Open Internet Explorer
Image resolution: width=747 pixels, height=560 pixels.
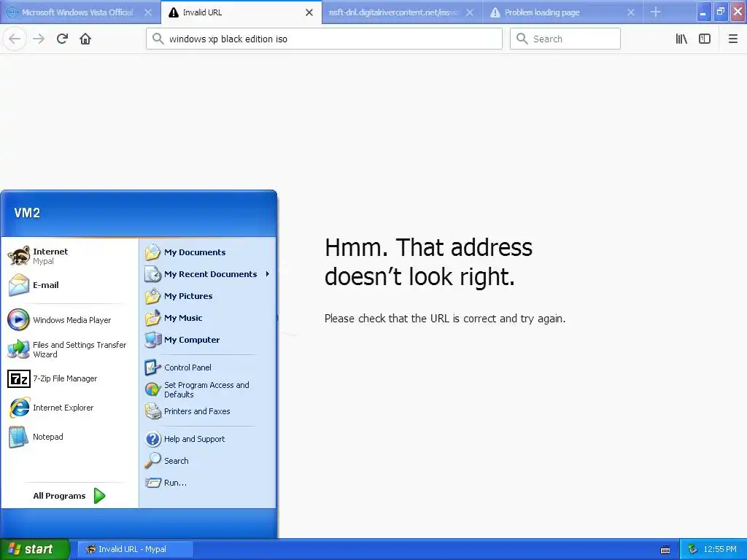pos(69,408)
